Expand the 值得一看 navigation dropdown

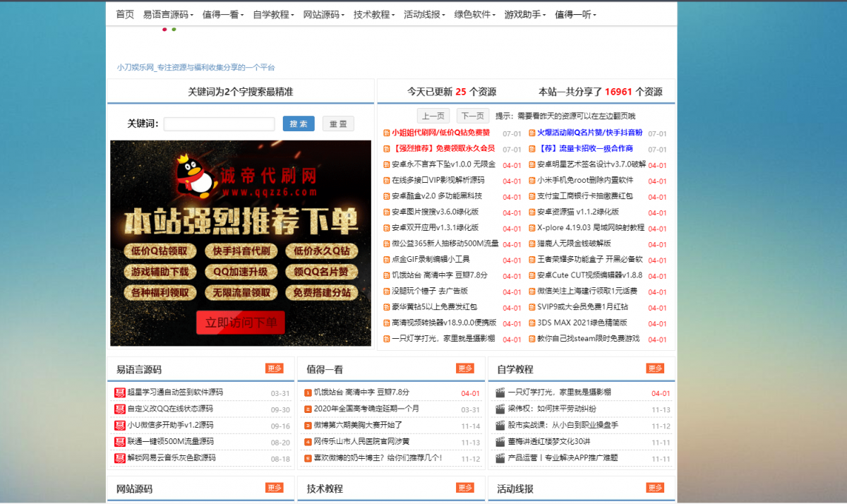click(223, 14)
